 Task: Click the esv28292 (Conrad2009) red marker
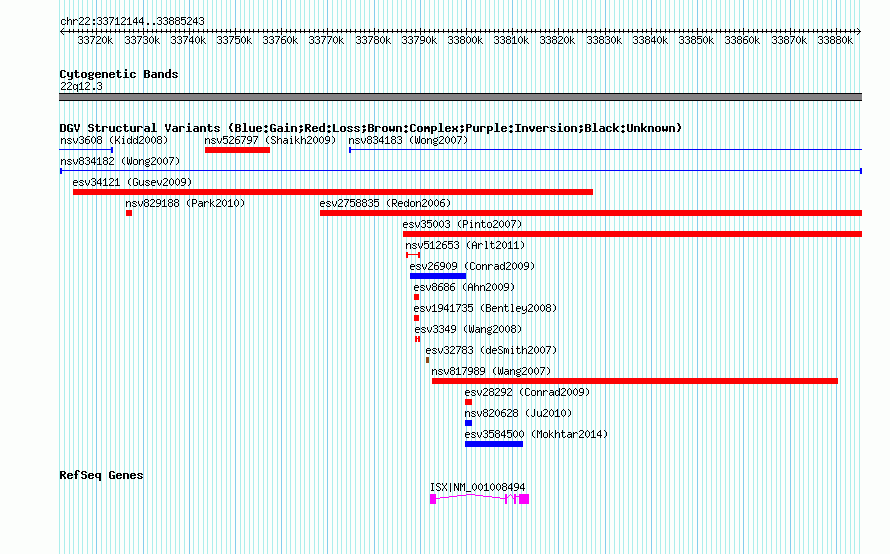[x=468, y=402]
